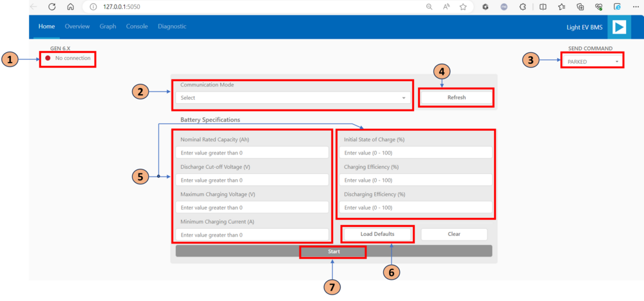This screenshot has width=644, height=301.
Task: Click the browser extensions puzzle icon
Action: tap(522, 6)
